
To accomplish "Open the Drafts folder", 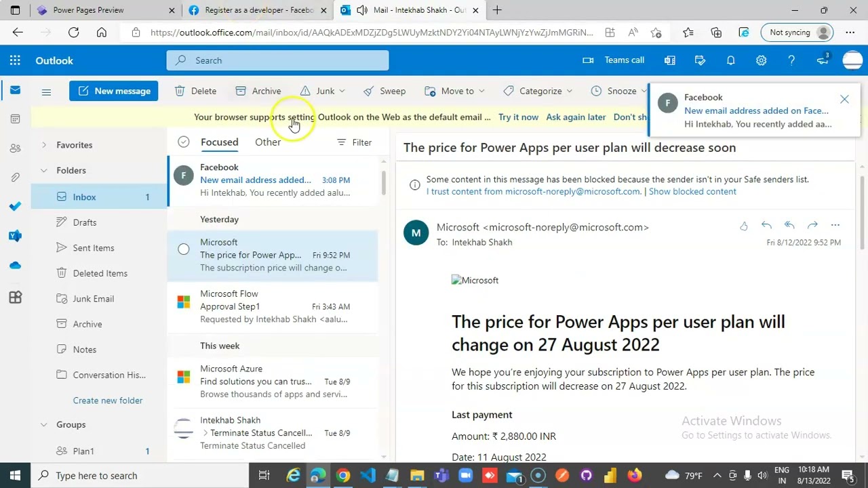I will pos(99,222).
